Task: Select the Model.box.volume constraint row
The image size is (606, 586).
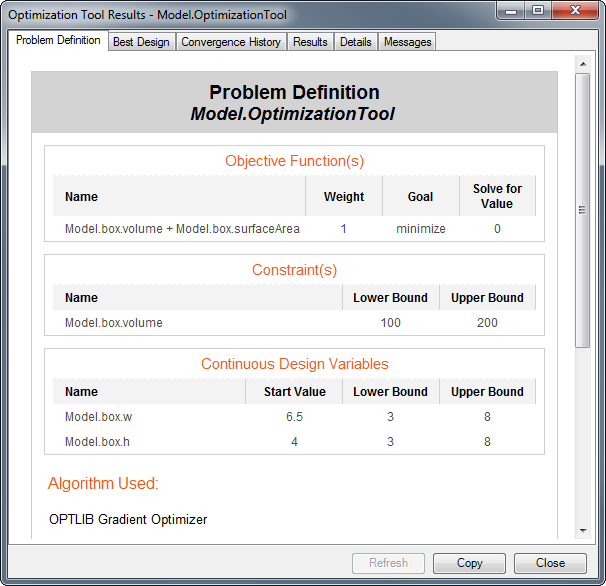Action: click(x=113, y=323)
